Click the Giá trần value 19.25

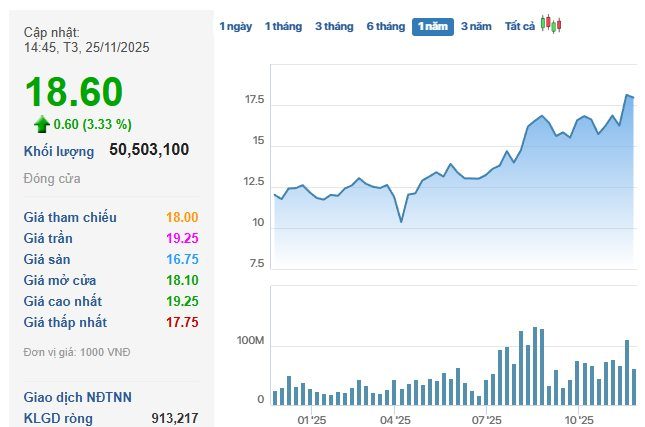coord(182,238)
